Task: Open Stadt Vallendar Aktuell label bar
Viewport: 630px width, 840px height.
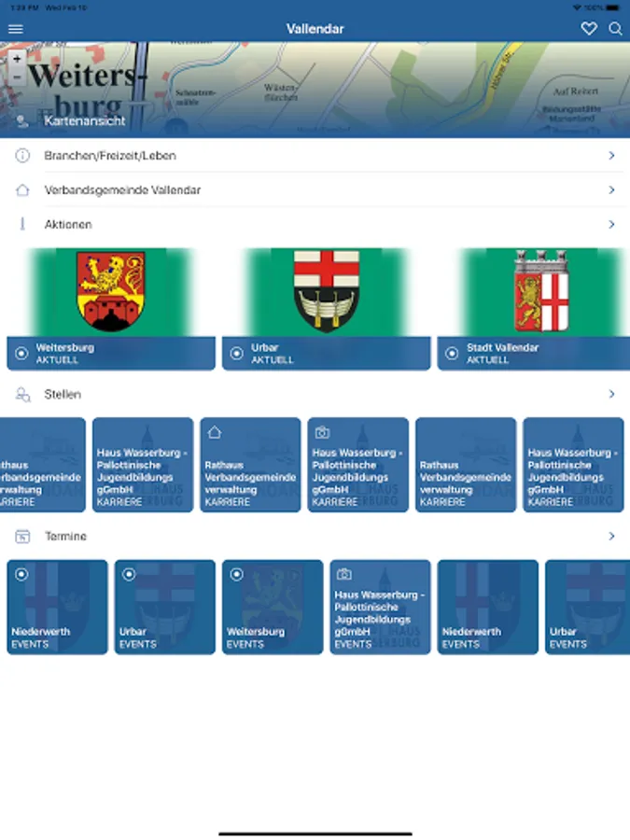Action: (534, 354)
